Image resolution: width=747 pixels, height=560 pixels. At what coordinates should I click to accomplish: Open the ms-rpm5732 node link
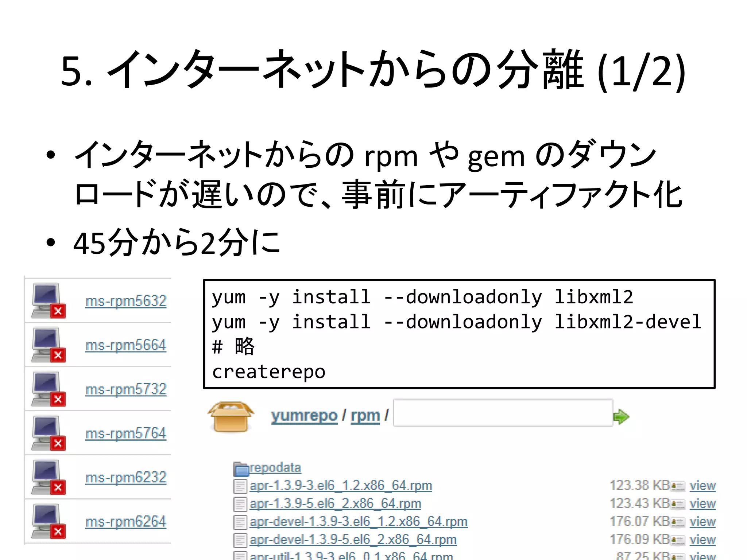coord(126,389)
